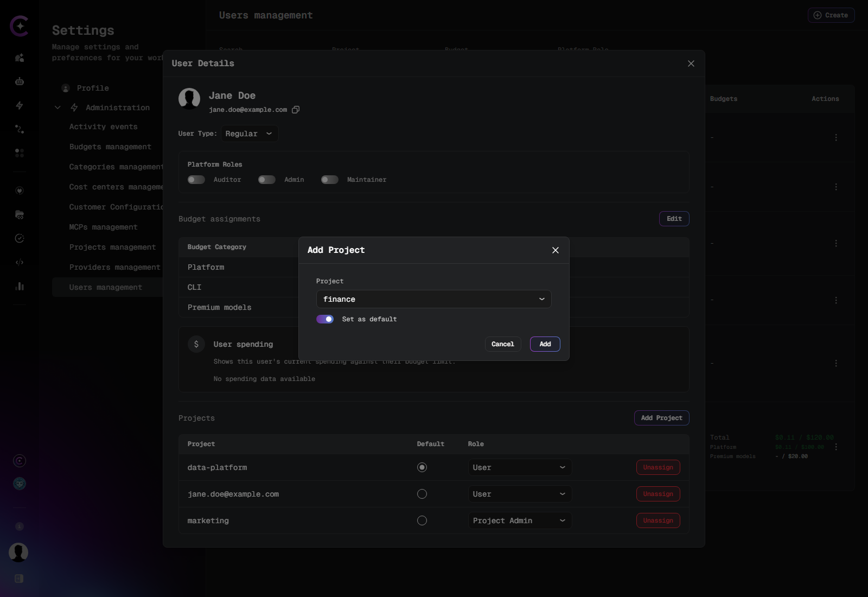This screenshot has height=597, width=868.
Task: Click the dollar sign User spending icon
Action: click(x=196, y=344)
